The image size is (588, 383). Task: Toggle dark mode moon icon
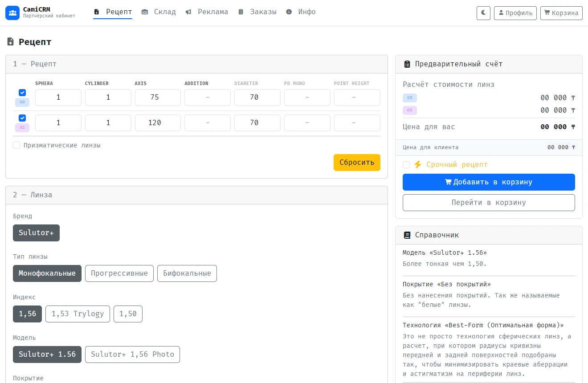tap(483, 13)
